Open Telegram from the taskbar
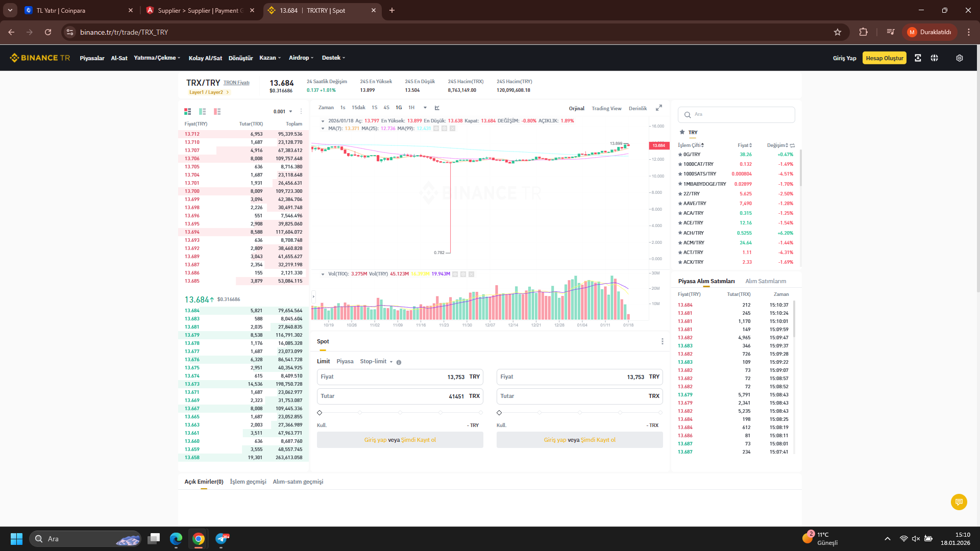This screenshot has width=980, height=551. click(x=222, y=539)
